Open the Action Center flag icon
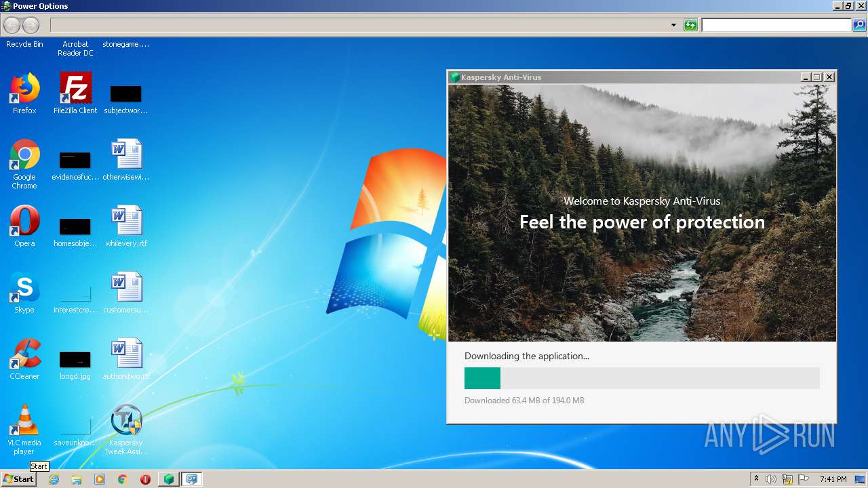This screenshot has height=488, width=868. [x=804, y=479]
